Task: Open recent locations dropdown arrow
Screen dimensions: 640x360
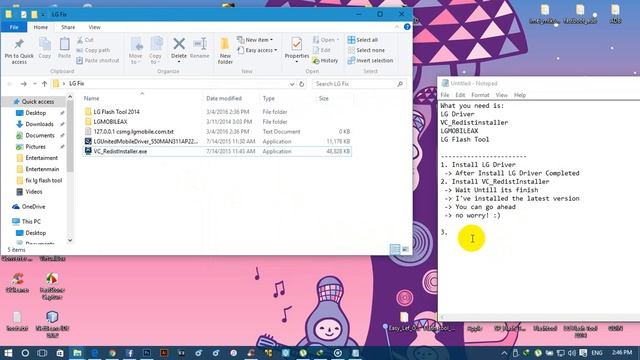Action: click(34, 84)
